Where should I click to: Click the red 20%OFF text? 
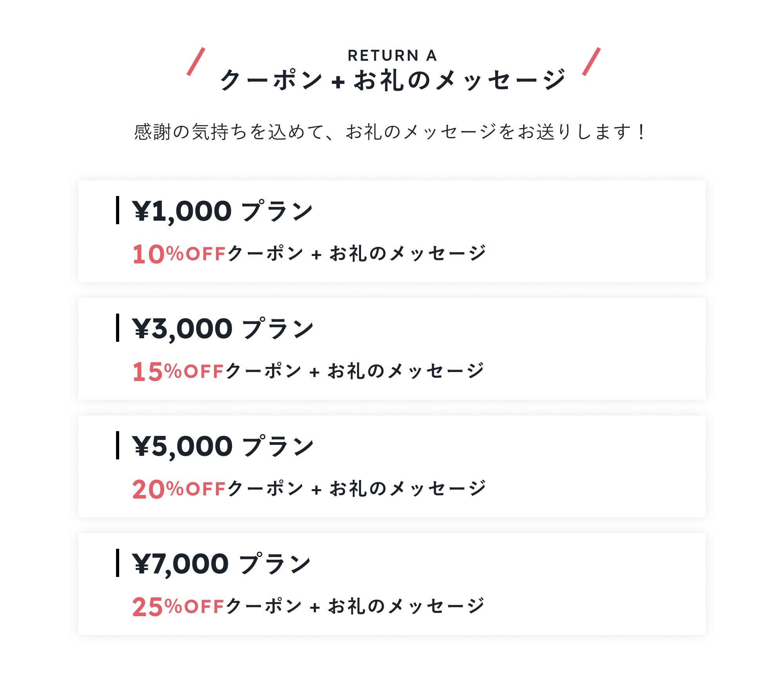[179, 489]
